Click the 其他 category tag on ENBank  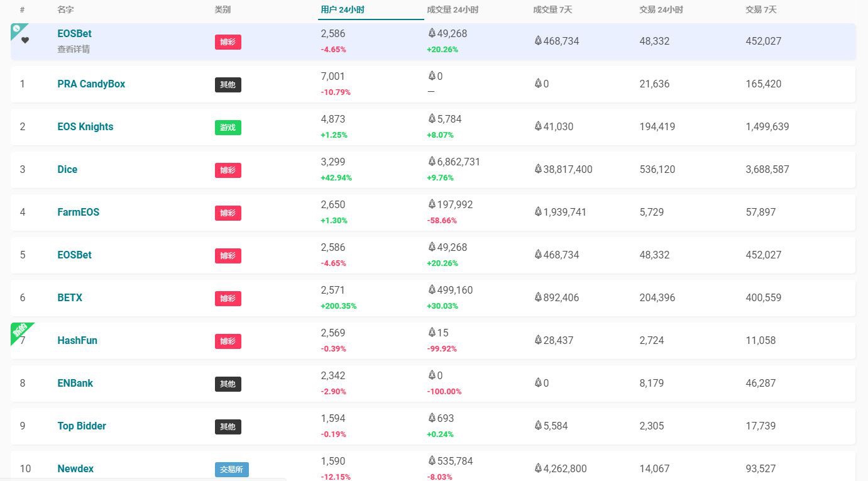(228, 384)
